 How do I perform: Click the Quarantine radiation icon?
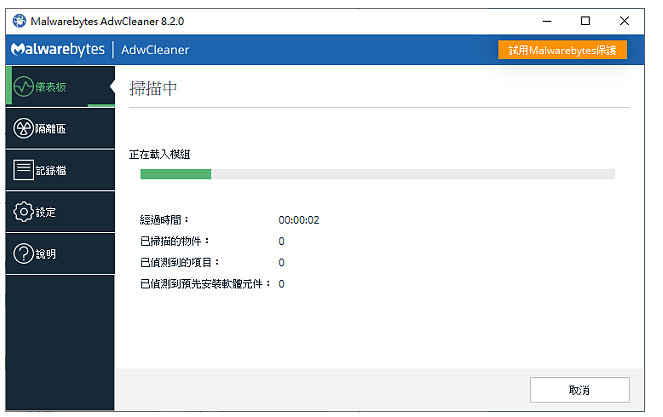(24, 128)
